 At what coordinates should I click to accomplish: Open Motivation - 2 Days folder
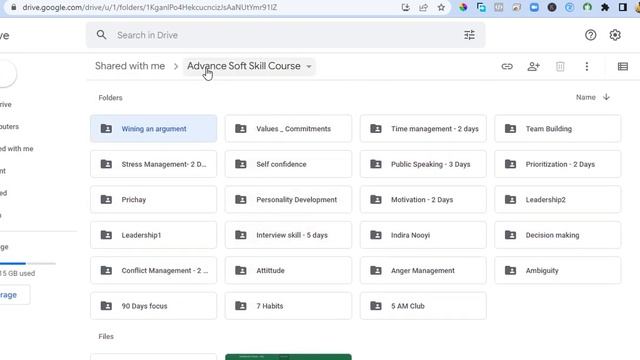(423, 200)
